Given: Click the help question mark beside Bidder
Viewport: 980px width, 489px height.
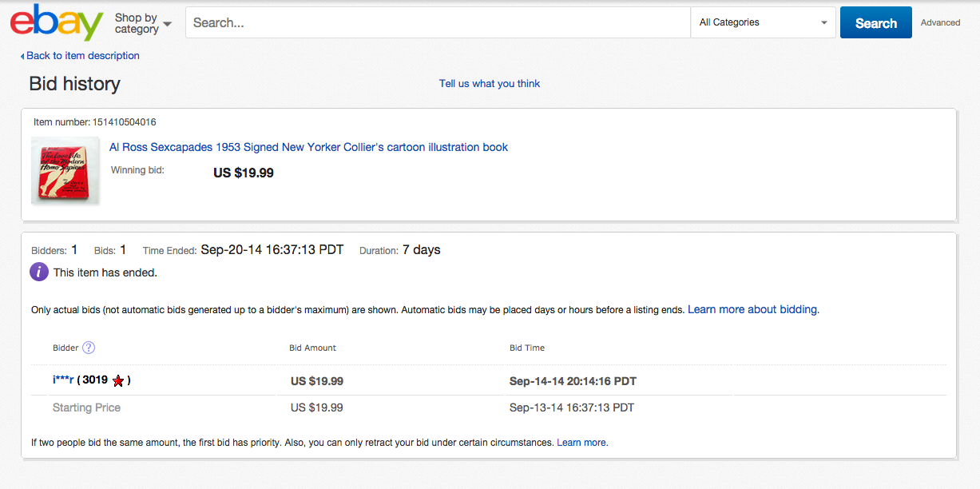Looking at the screenshot, I should click(x=89, y=348).
